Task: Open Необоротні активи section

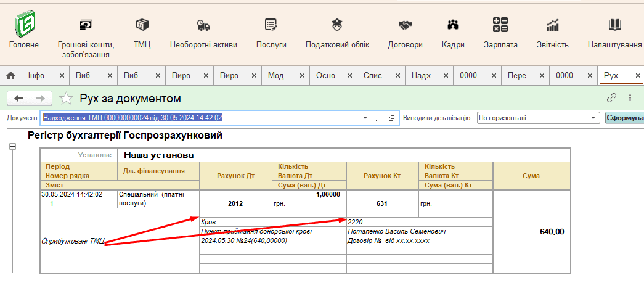Action: pos(203,26)
